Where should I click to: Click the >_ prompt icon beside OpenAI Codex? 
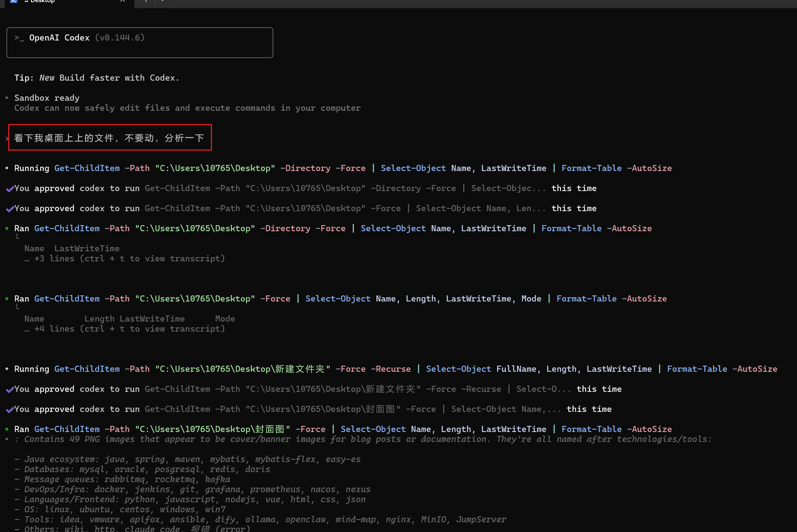pos(19,38)
